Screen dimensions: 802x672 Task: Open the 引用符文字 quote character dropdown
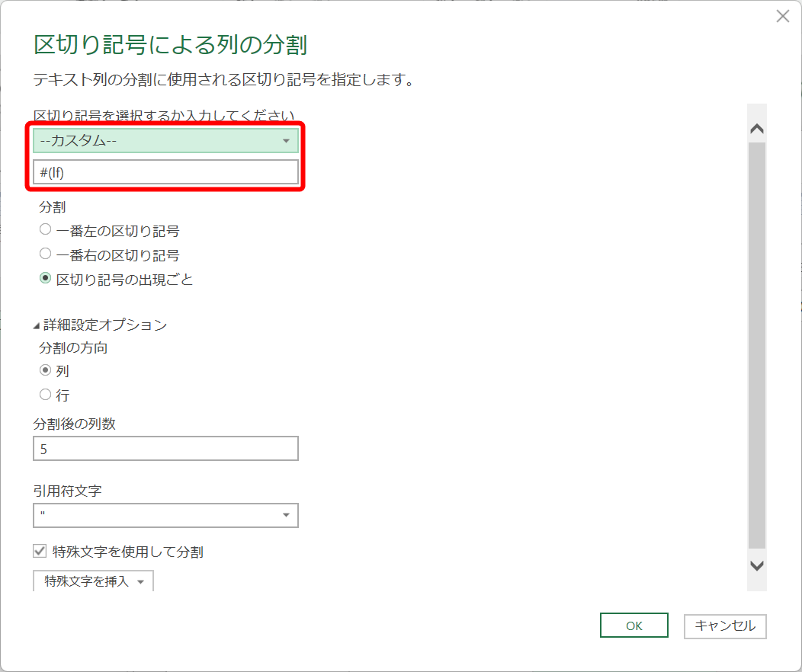pyautogui.click(x=165, y=516)
